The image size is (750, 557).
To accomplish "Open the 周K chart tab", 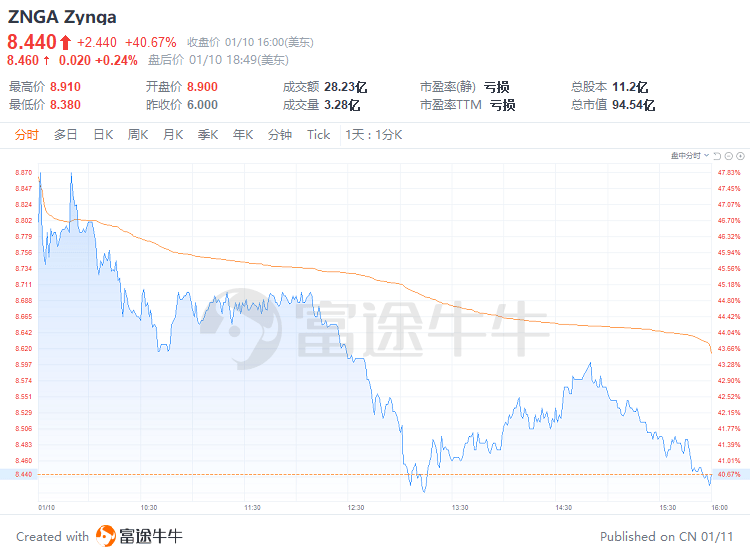I will (138, 135).
